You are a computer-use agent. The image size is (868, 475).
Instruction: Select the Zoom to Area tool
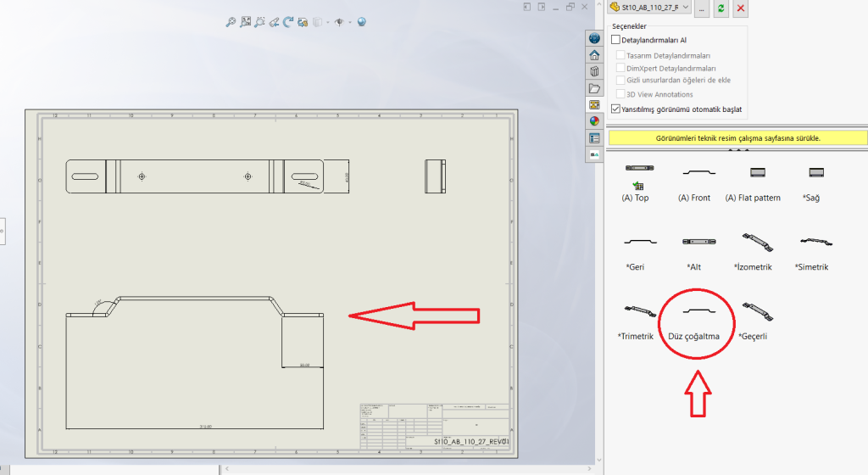pyautogui.click(x=245, y=22)
